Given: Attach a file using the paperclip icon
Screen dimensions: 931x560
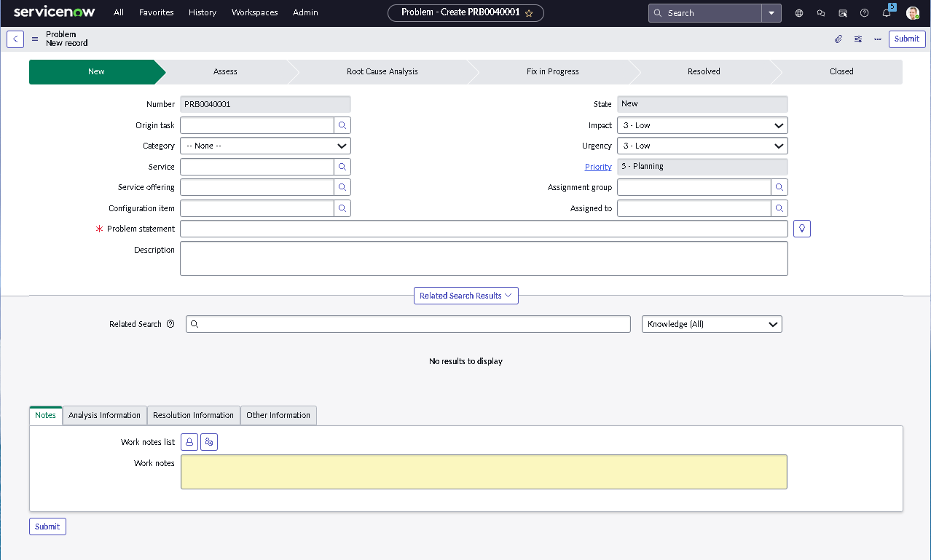Looking at the screenshot, I should (838, 39).
